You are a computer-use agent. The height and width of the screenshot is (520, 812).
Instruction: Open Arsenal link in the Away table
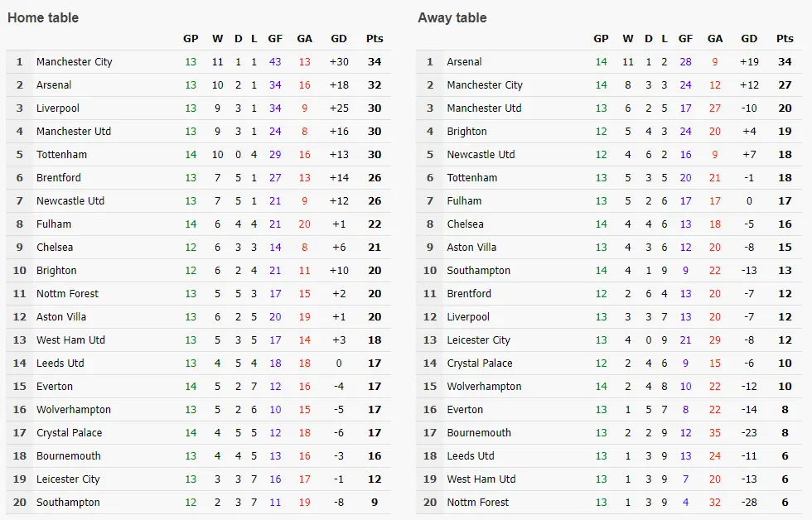click(464, 62)
